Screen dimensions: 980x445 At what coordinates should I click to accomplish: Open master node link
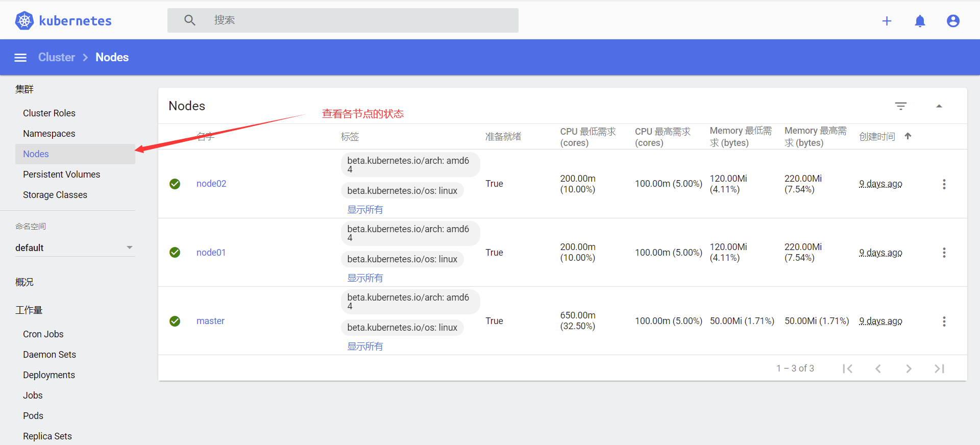pos(210,321)
